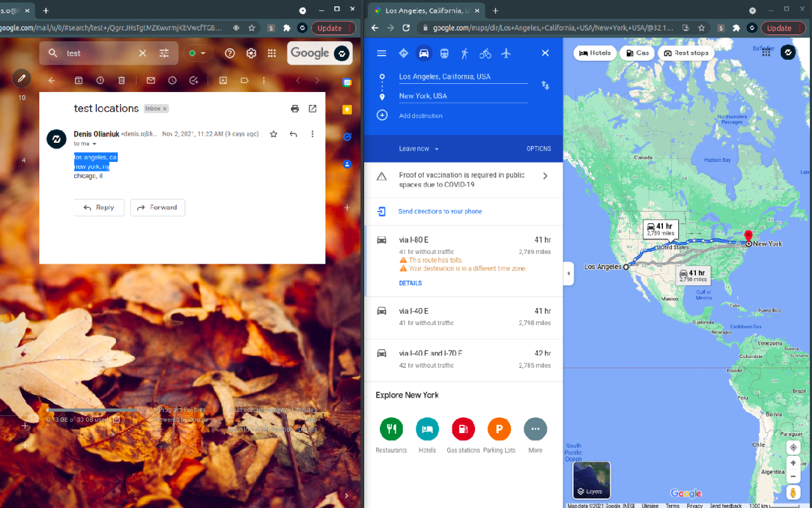Open the map Layers thumbnail
Image resolution: width=812 pixels, height=508 pixels.
(x=592, y=480)
